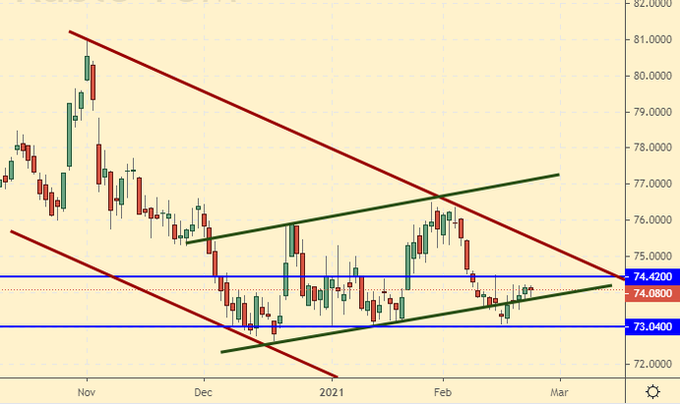Select the 2021 label on time axis
The height and width of the screenshot is (404, 680).
[331, 390]
